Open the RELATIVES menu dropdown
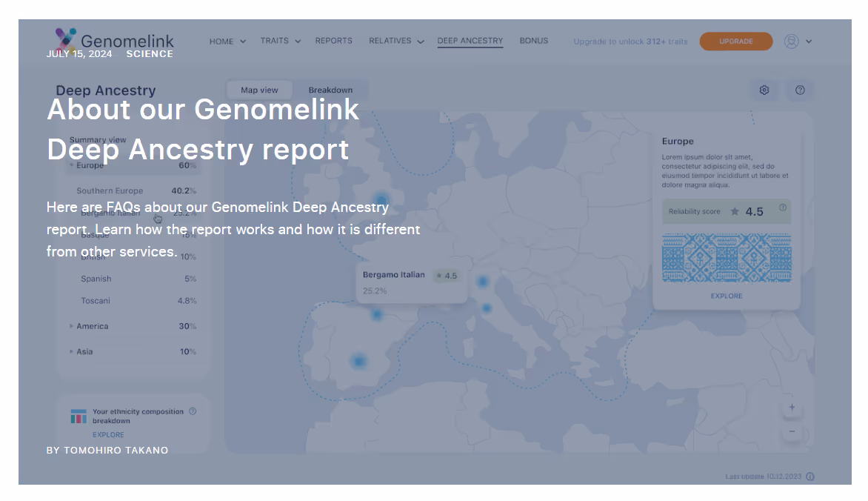The image size is (868, 501). click(395, 41)
